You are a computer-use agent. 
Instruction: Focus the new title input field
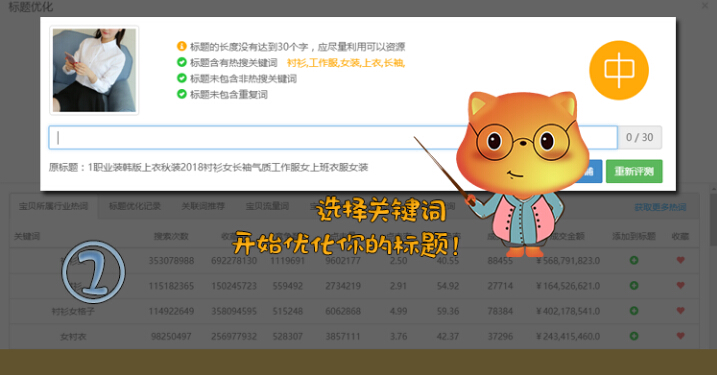(x=333, y=138)
